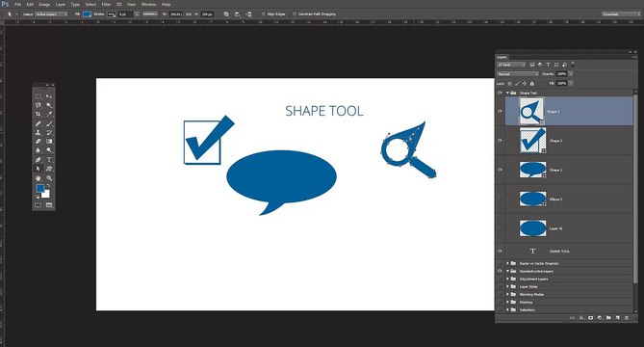Add layer style fx icon

click(x=581, y=318)
